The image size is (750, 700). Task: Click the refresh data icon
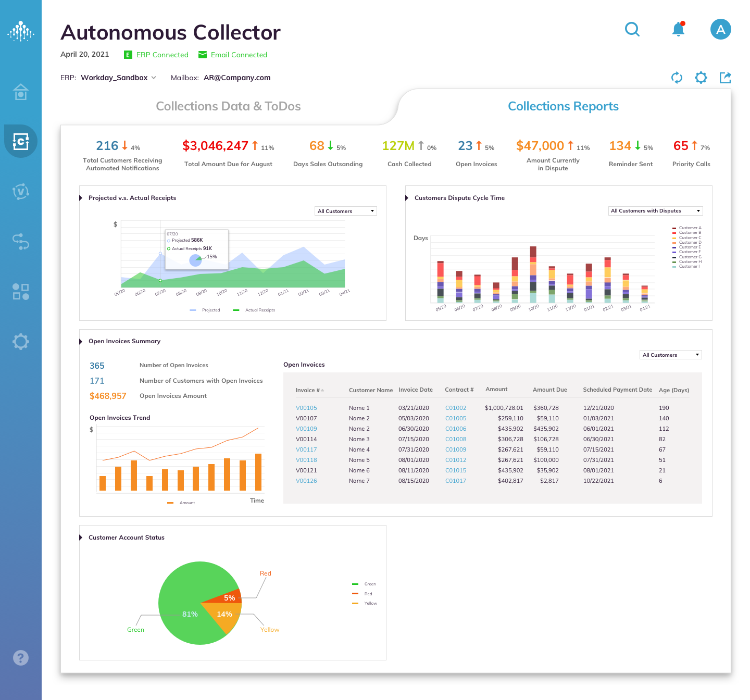[677, 78]
